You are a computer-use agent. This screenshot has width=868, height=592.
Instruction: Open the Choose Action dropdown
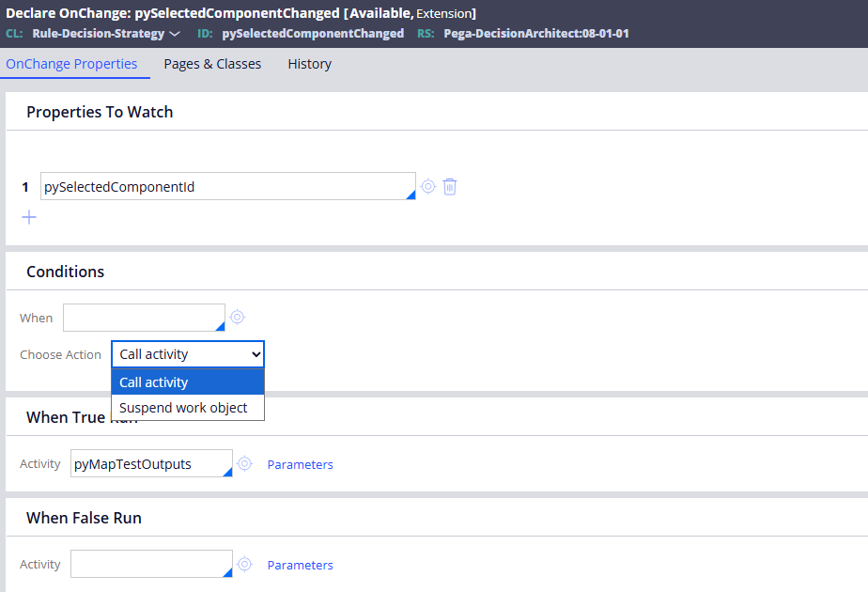(x=188, y=354)
